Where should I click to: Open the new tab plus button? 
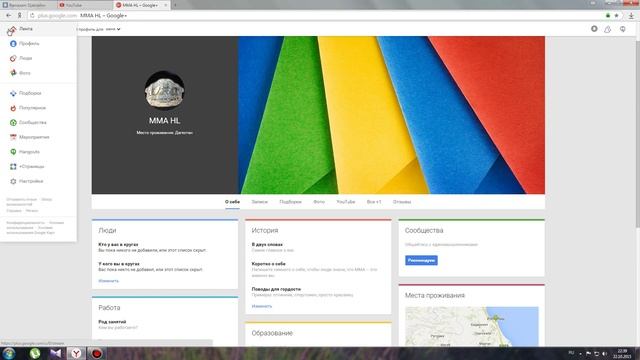(x=175, y=5)
